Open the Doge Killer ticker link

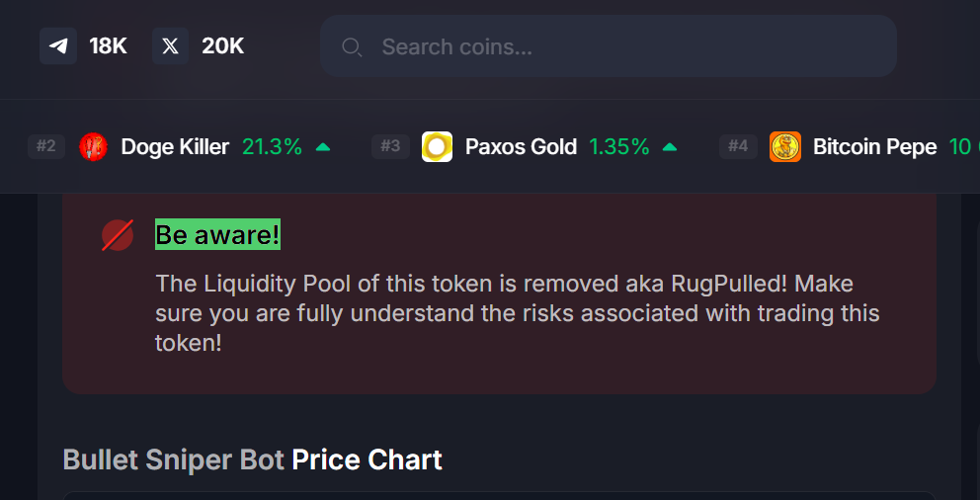tap(175, 147)
